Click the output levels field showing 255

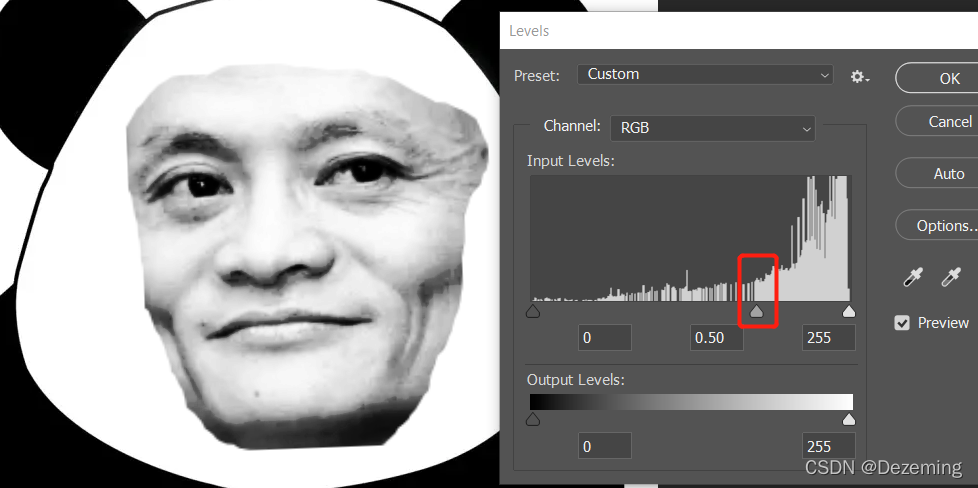pos(828,446)
